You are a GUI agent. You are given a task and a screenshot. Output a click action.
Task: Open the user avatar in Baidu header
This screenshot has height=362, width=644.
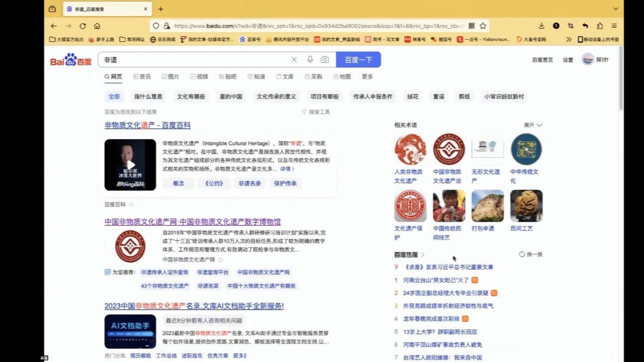[588, 59]
